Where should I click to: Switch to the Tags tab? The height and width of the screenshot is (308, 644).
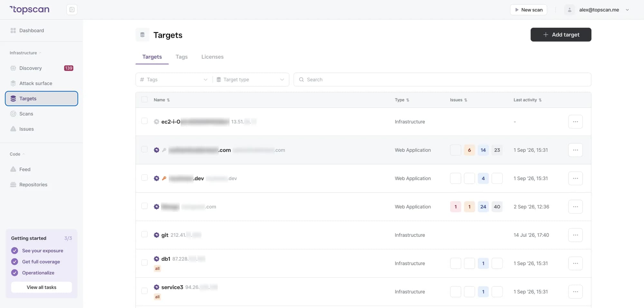click(x=182, y=57)
